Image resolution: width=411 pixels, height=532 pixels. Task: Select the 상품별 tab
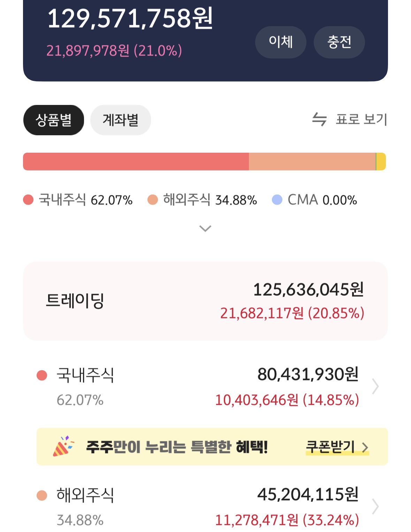click(54, 120)
